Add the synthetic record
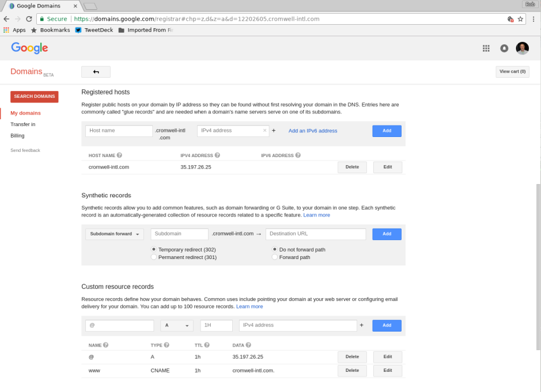This screenshot has width=541, height=392. (x=387, y=234)
